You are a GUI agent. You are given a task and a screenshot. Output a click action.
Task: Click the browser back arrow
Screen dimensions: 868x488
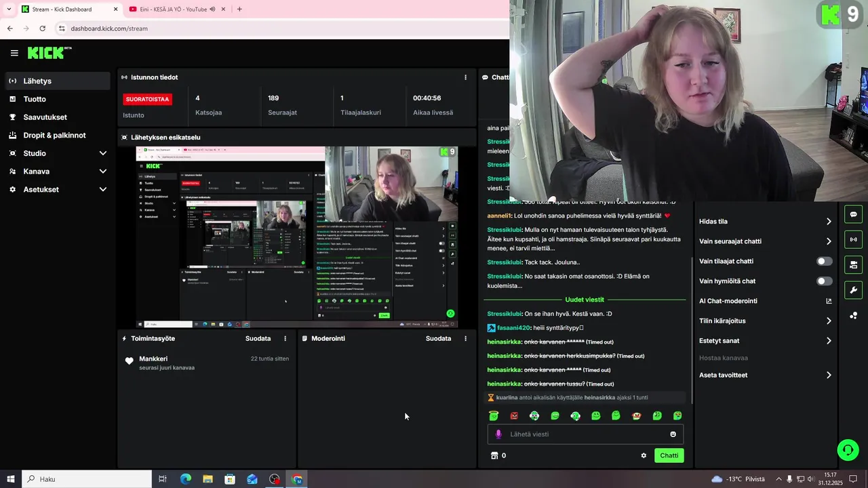click(9, 28)
